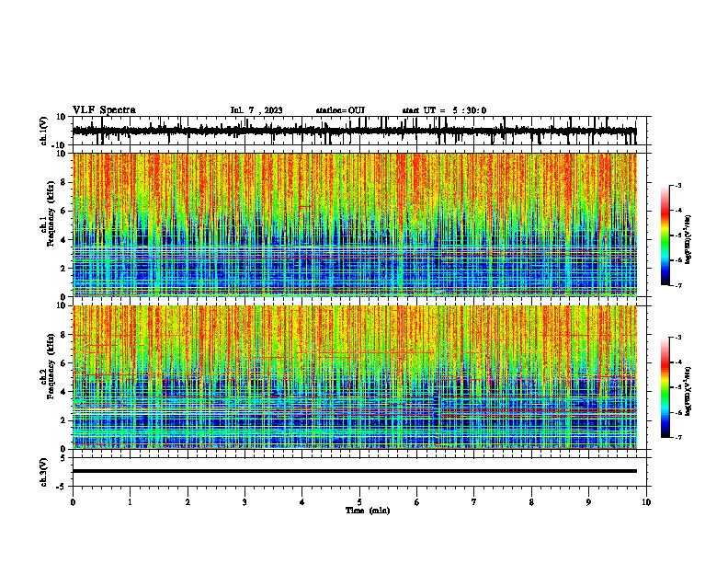Click '-7' label on ch.1 color bar

click(x=678, y=285)
